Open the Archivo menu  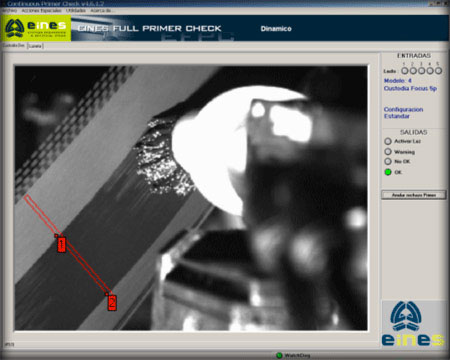9,11
